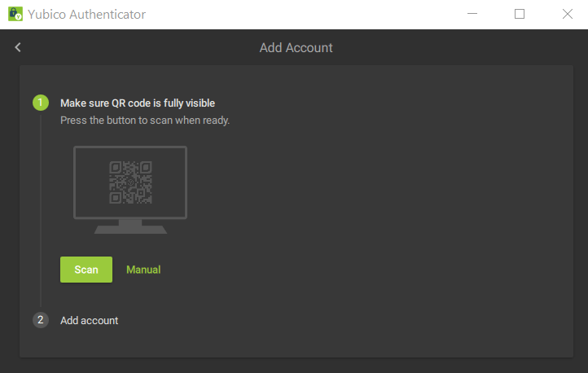
Task: Select the "Add account" step 2 label
Action: point(89,320)
